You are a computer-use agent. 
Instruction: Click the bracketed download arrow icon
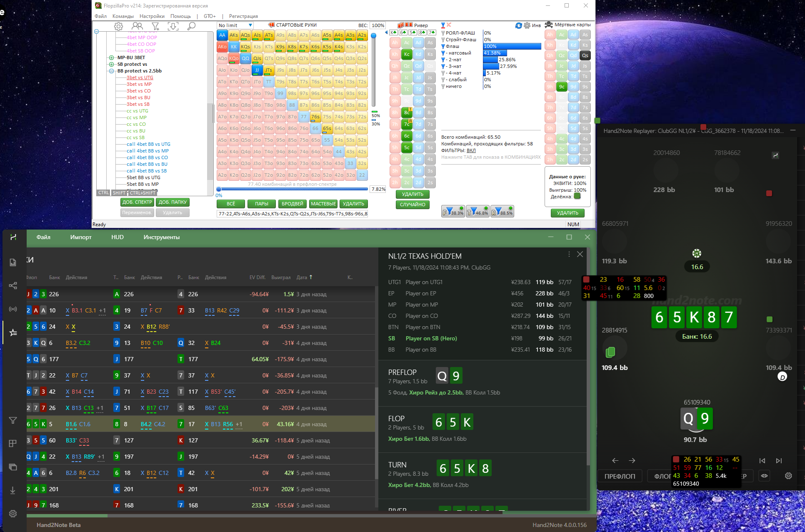[173, 26]
